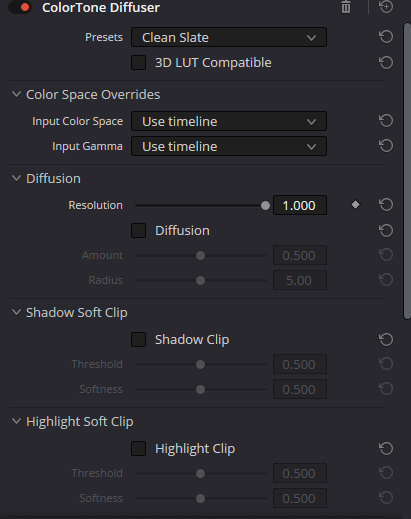Image resolution: width=411 pixels, height=519 pixels.
Task: Enable the Diffusion checkbox
Action: point(138,230)
